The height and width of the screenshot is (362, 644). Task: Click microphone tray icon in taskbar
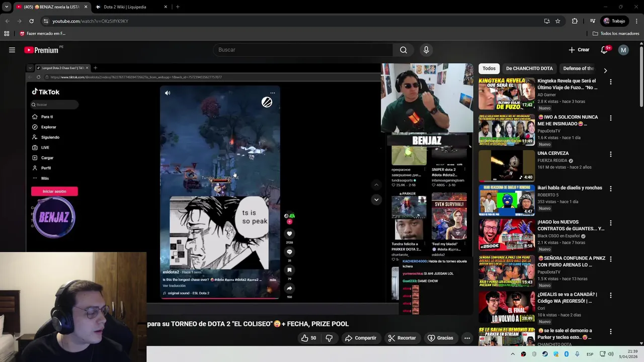577,354
